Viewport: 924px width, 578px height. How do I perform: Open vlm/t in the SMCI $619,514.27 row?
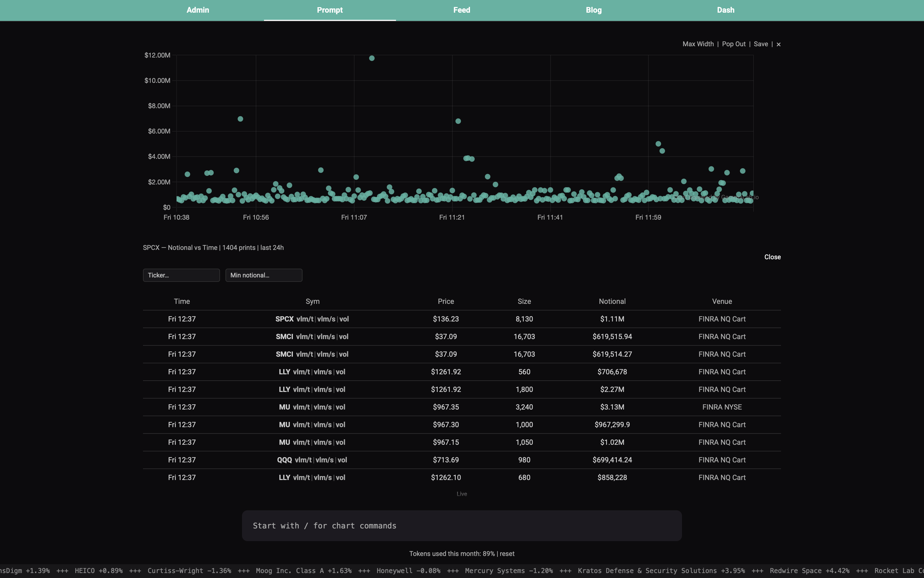[x=304, y=354]
